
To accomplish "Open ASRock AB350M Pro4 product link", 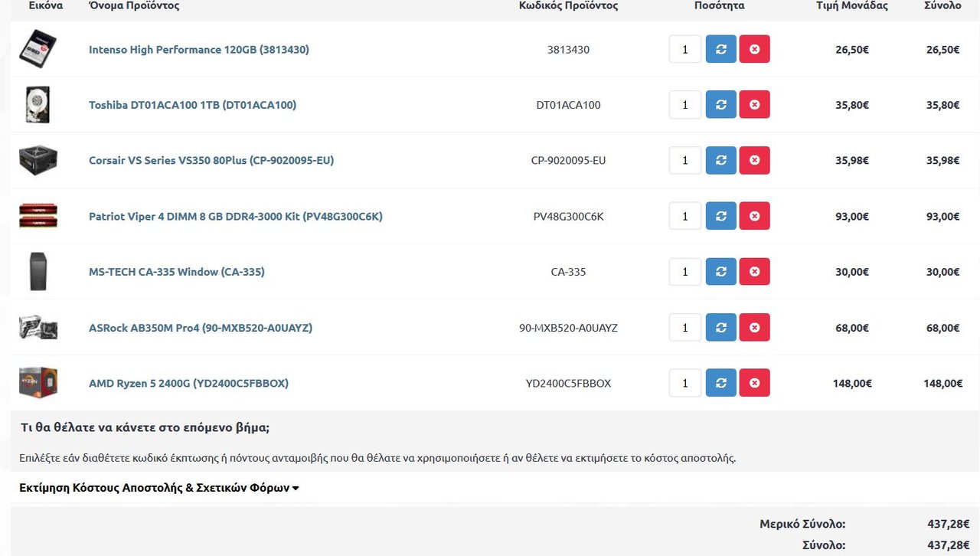I will tap(201, 328).
